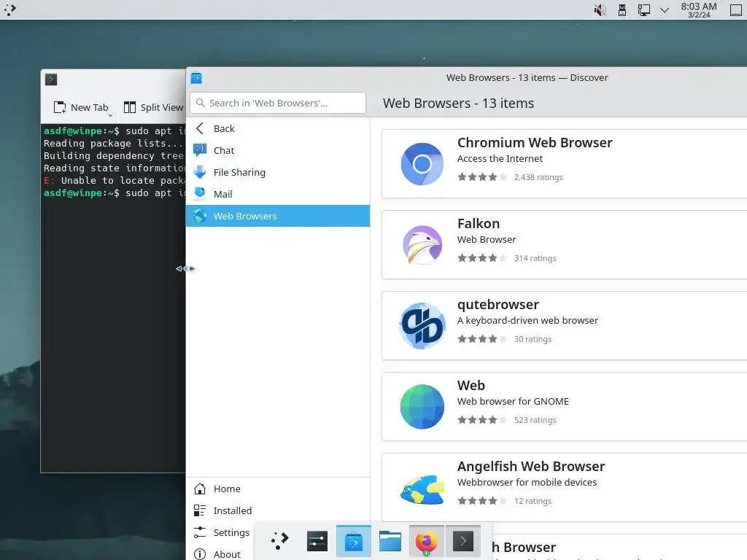Focus the Search in 'Web Browsers' field
Screen dimensions: 747x560
point(278,103)
